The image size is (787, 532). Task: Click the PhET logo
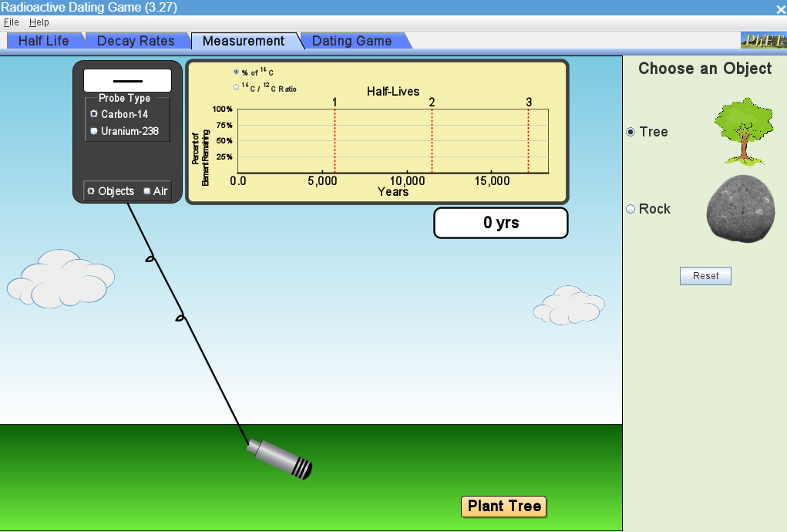[x=762, y=41]
